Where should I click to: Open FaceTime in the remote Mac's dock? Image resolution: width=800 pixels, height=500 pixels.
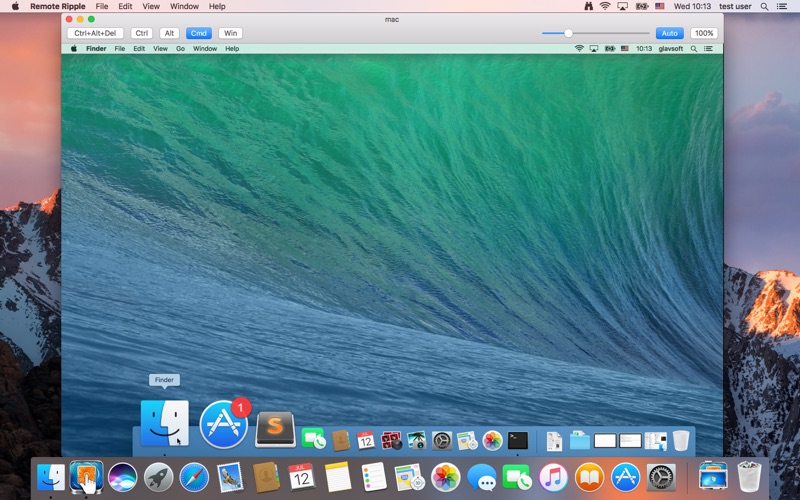click(313, 439)
